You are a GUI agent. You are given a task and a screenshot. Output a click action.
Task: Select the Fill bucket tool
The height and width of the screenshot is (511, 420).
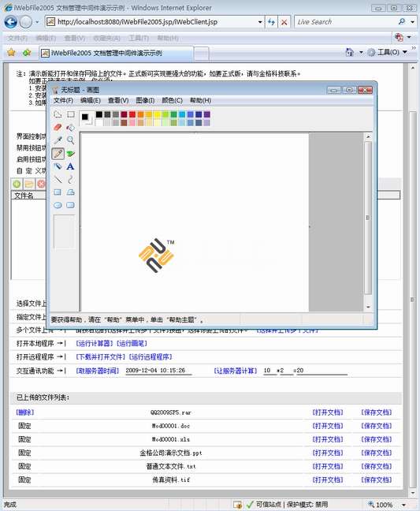[70, 127]
